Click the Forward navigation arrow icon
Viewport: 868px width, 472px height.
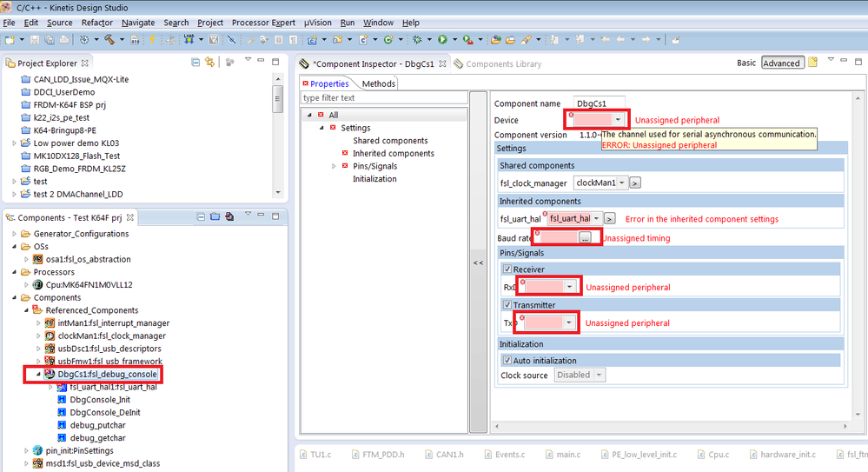click(646, 40)
